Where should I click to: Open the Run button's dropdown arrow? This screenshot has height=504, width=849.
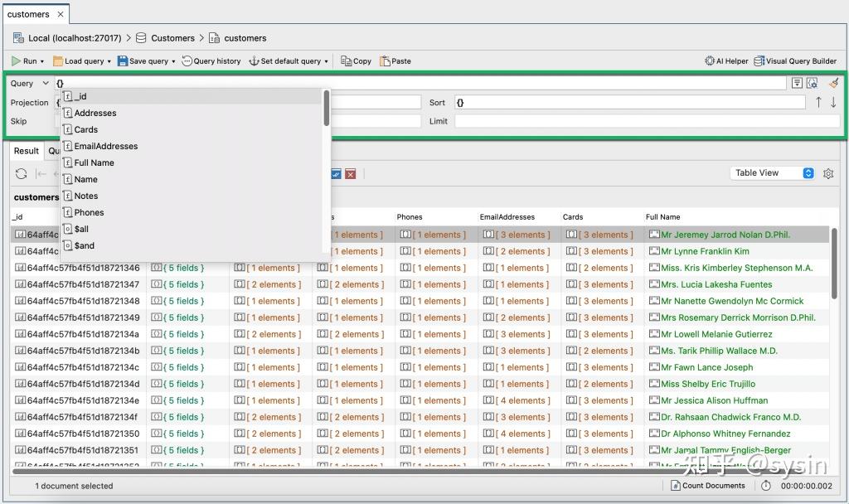pos(42,61)
